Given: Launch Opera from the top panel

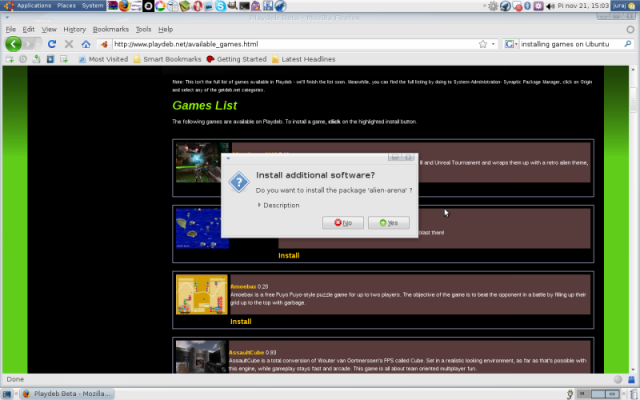Looking at the screenshot, I should coord(198,6).
